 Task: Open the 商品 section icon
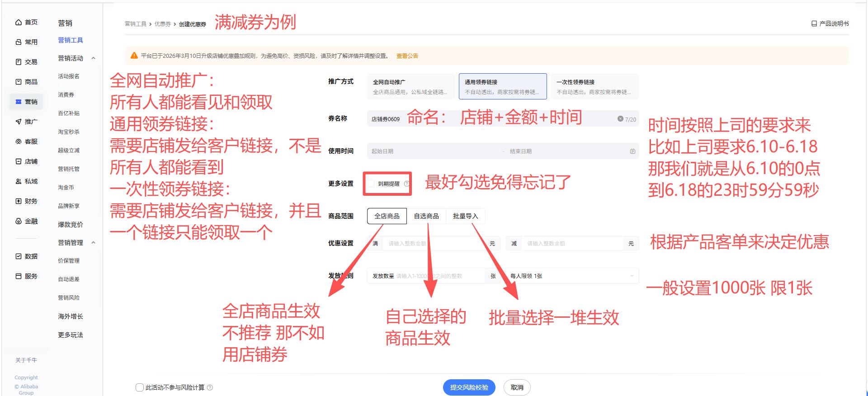pos(19,82)
